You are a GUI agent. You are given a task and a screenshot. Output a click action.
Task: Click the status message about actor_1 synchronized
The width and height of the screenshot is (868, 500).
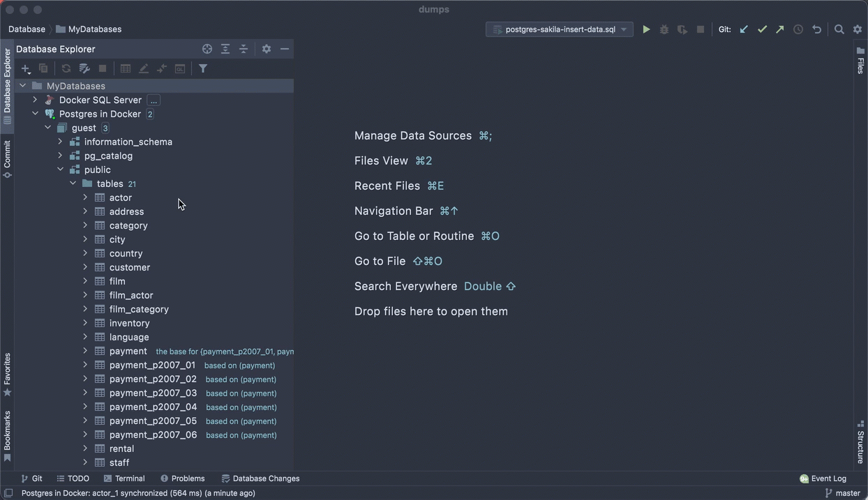coord(138,493)
